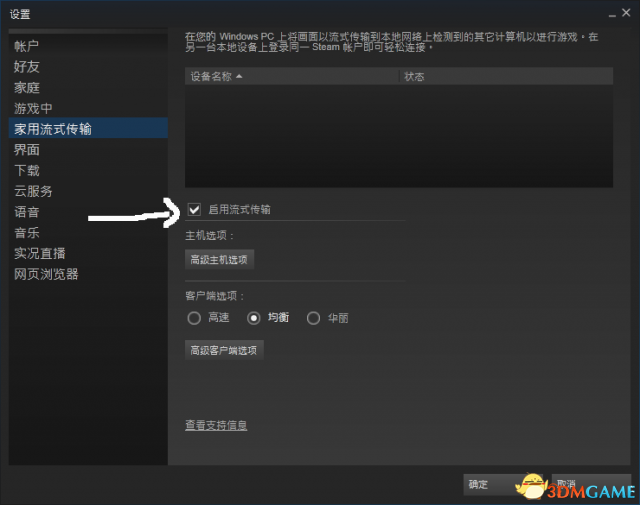Image resolution: width=640 pixels, height=505 pixels.
Task: Select the 均衡 radio option
Action: pyautogui.click(x=253, y=318)
